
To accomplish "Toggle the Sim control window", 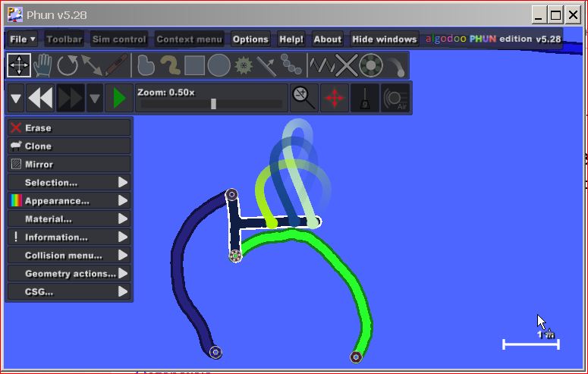I will (x=118, y=39).
